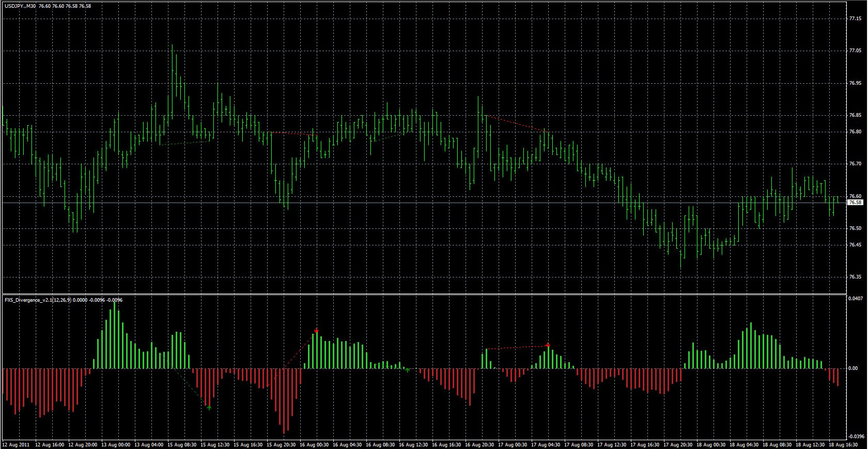Click the "17 Aug 20:30" time label

tap(678, 444)
